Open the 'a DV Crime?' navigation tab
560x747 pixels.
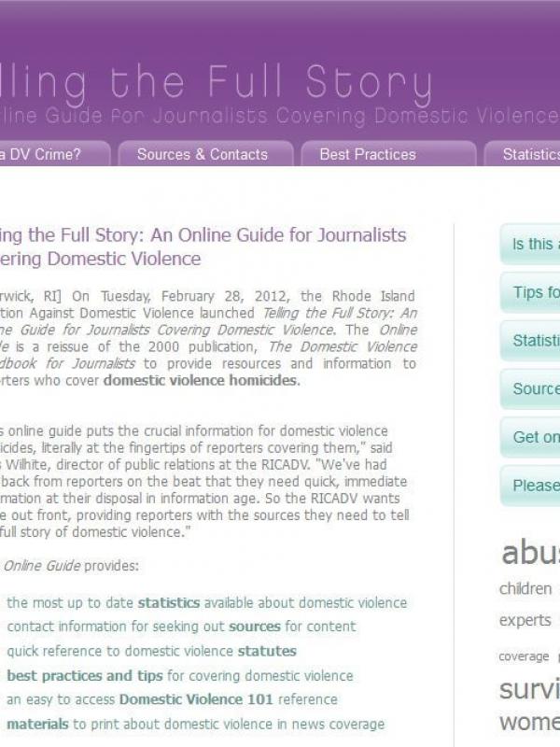[54, 154]
